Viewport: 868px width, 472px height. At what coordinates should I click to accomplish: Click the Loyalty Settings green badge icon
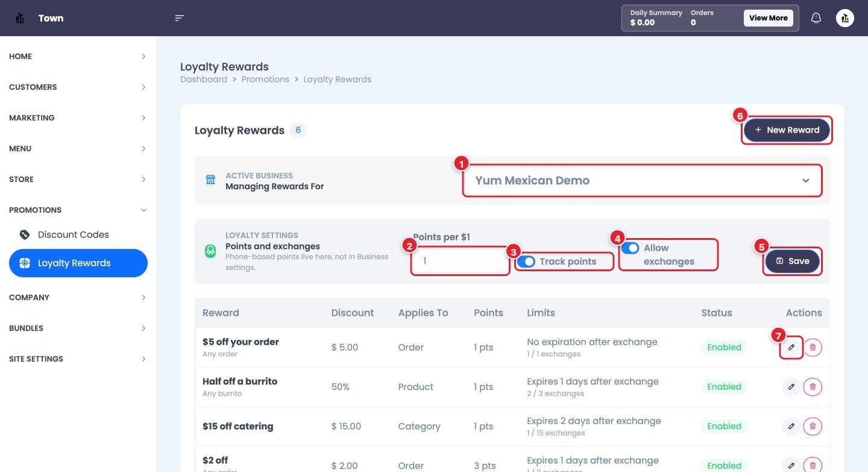point(210,251)
